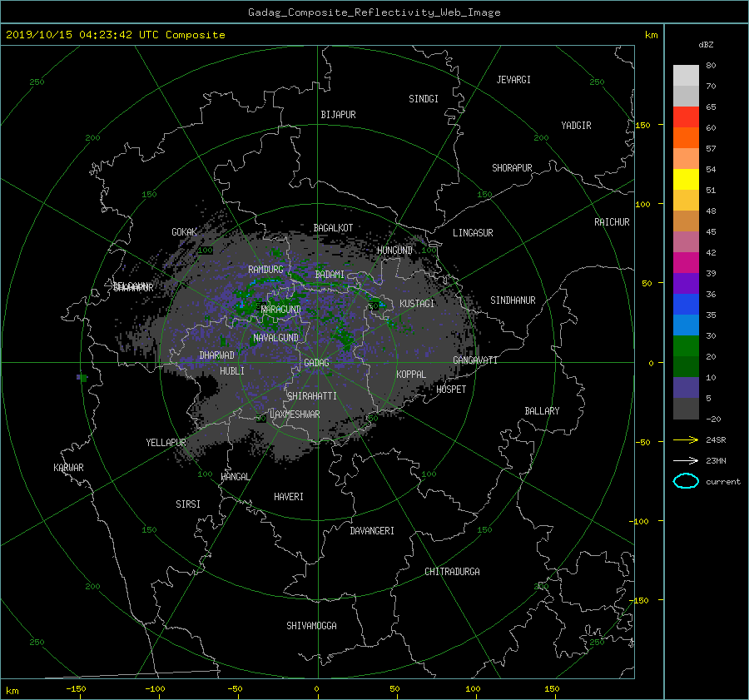This screenshot has height=700, width=749.
Task: Click the orange 57 dBZ color swatch
Action: pos(686,138)
